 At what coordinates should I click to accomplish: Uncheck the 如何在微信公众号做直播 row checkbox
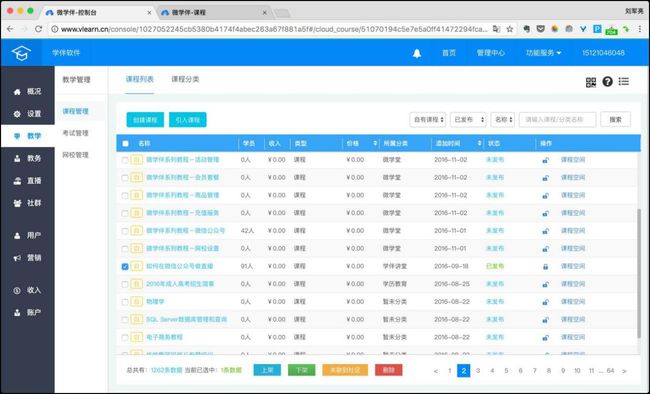pyautogui.click(x=125, y=267)
